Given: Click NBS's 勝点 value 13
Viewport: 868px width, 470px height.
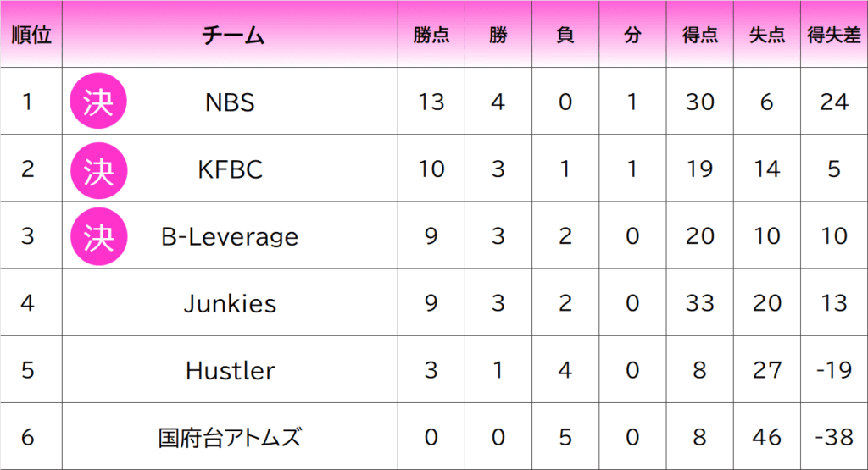Looking at the screenshot, I should [431, 102].
